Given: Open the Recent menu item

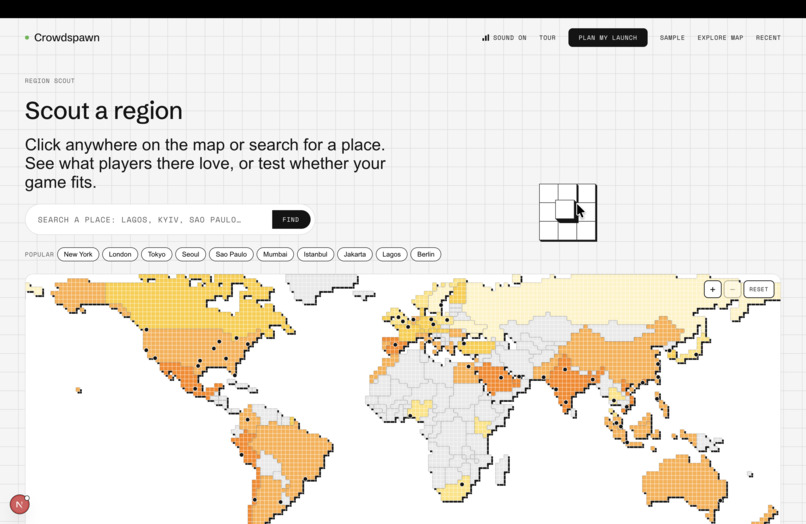Looking at the screenshot, I should click(768, 38).
